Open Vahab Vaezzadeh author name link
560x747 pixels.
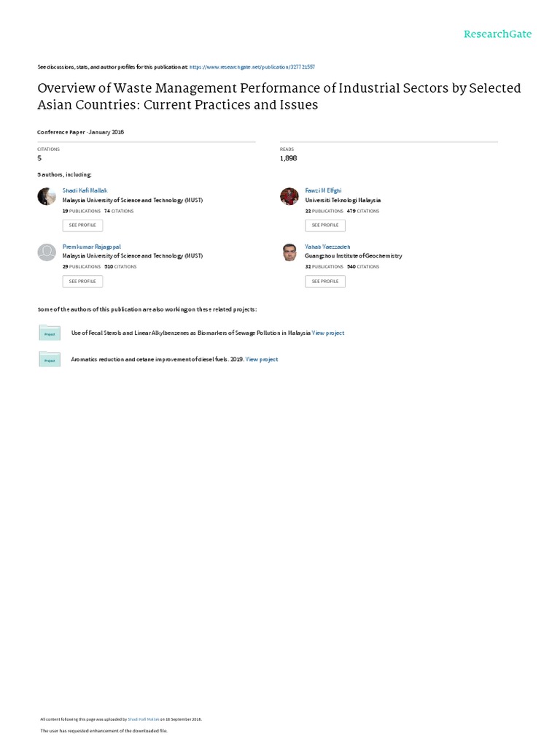(327, 247)
